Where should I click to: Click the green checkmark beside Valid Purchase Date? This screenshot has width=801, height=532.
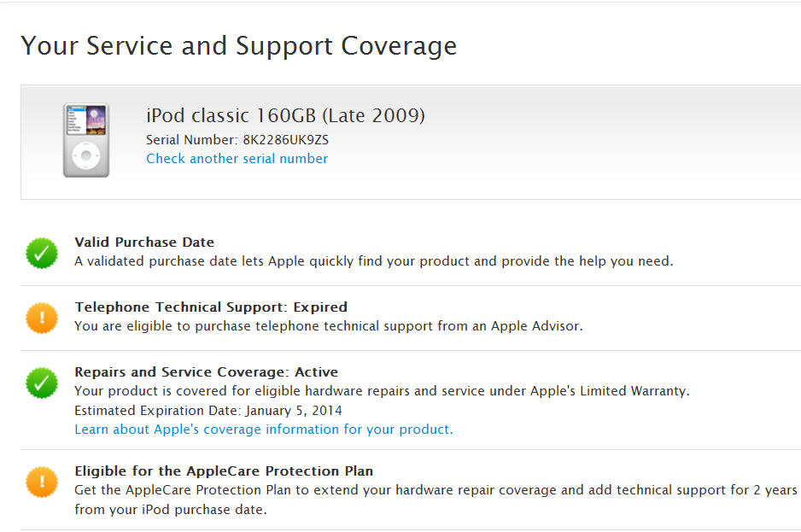coord(41,254)
